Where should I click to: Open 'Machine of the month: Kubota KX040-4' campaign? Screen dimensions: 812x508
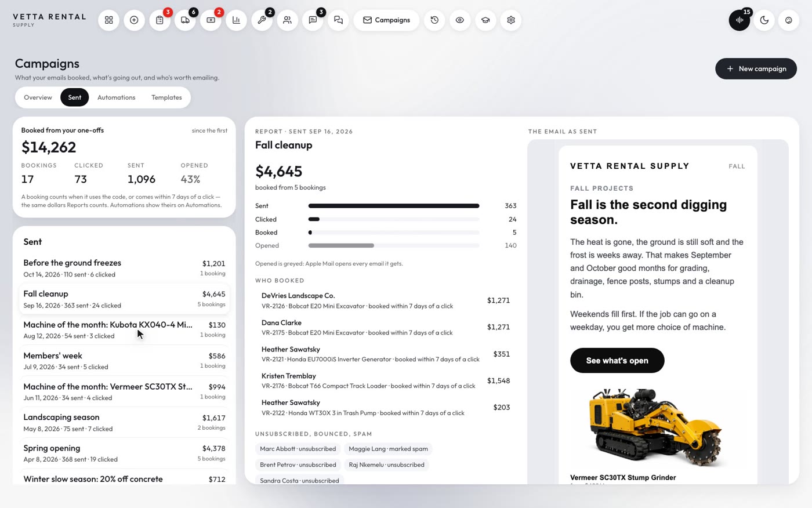coord(124,329)
